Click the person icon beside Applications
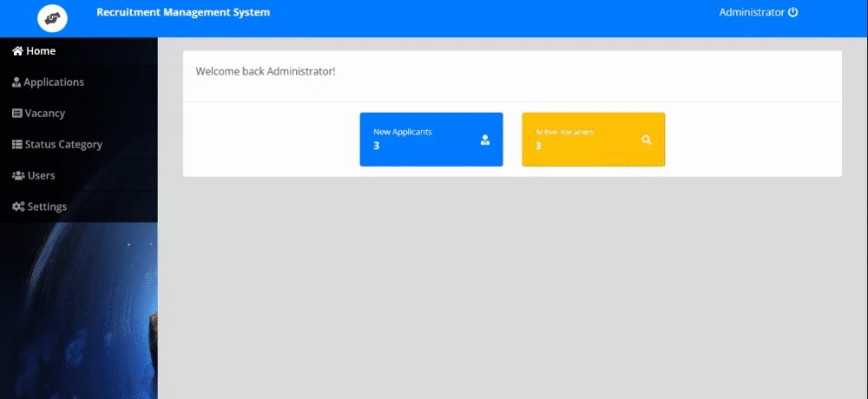Image resolution: width=868 pixels, height=399 pixels. coord(16,82)
